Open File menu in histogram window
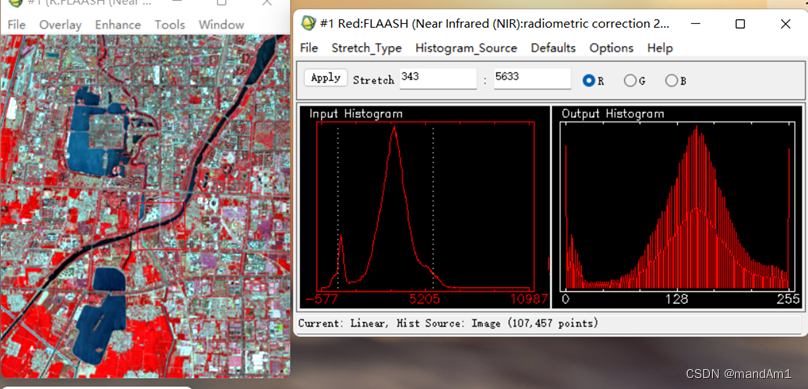 (x=309, y=48)
